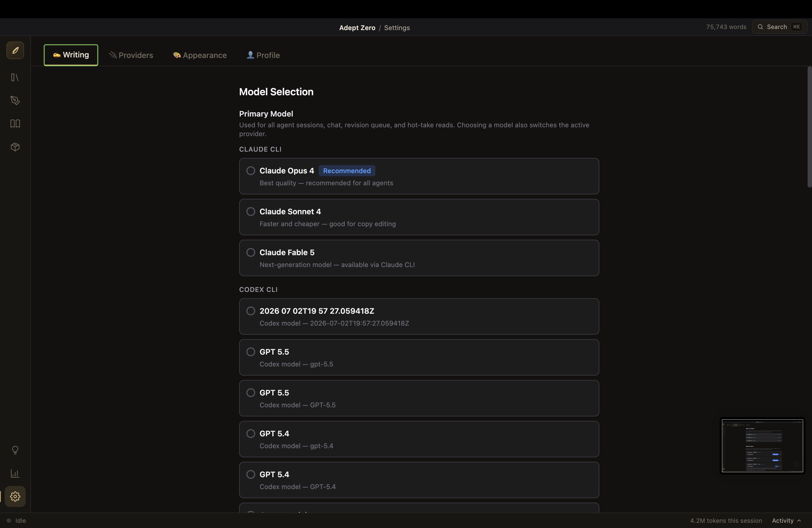Click the Settings breadcrumb label
The image size is (812, 528).
397,28
